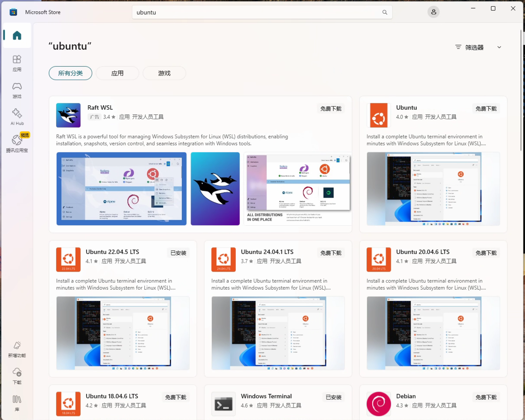Select the Games filter chip

point(164,73)
